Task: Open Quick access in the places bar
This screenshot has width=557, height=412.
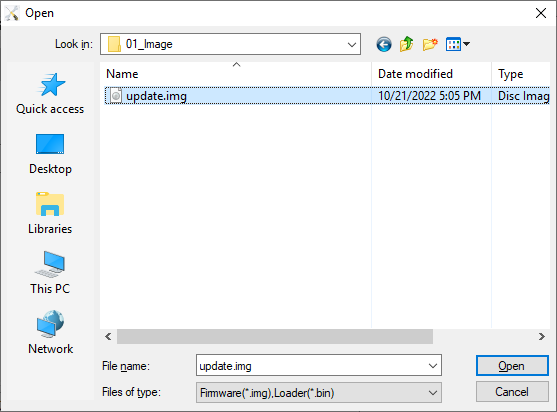Action: click(50, 94)
